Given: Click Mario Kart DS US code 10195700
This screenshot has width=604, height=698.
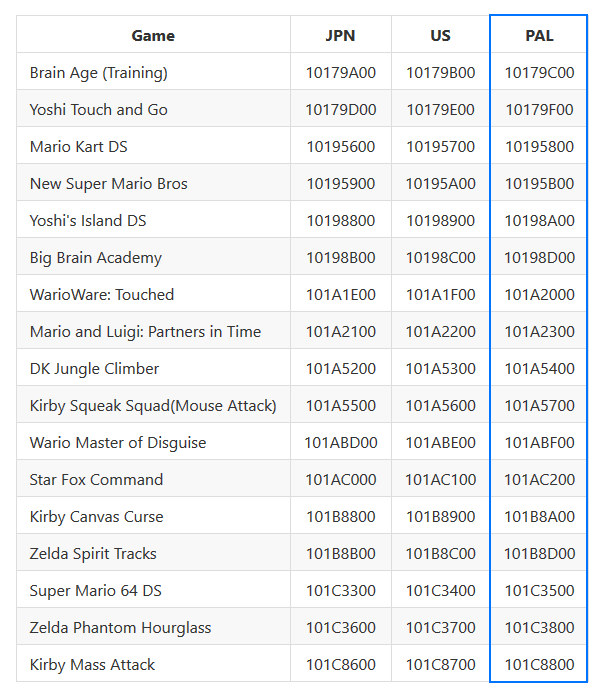Looking at the screenshot, I should click(x=440, y=146).
